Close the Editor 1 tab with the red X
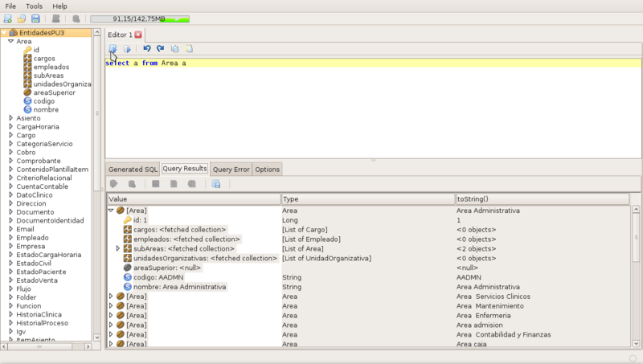Viewport: 643px width, 364px height. [138, 35]
